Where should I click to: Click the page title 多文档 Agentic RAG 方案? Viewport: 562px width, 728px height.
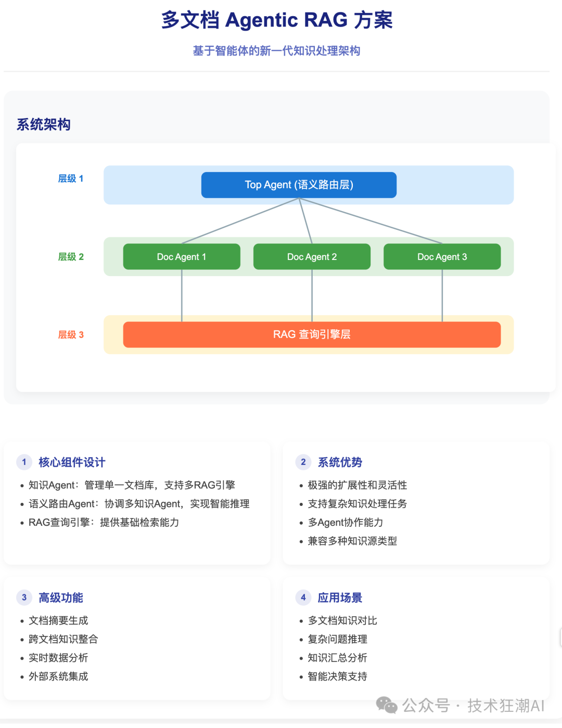click(x=277, y=21)
